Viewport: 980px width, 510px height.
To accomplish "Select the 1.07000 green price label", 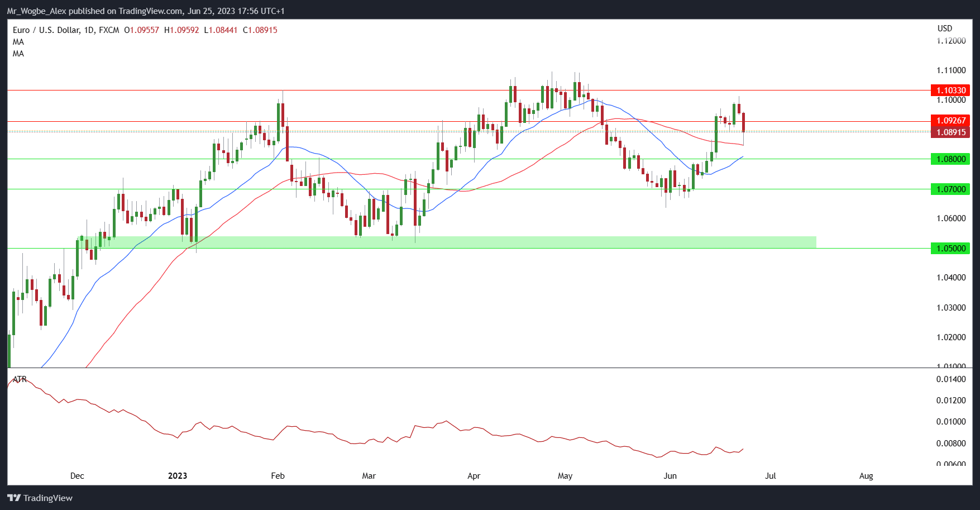I will click(950, 189).
